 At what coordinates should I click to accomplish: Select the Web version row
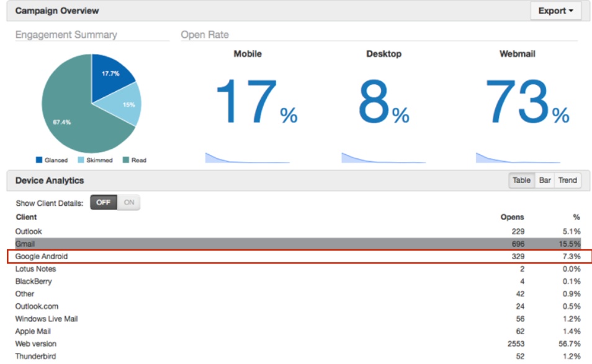tap(298, 344)
